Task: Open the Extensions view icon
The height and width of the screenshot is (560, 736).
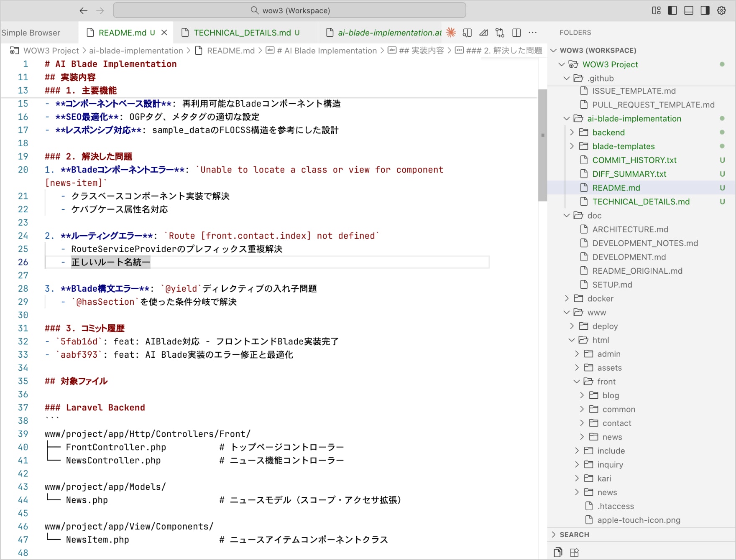Action: point(574,552)
